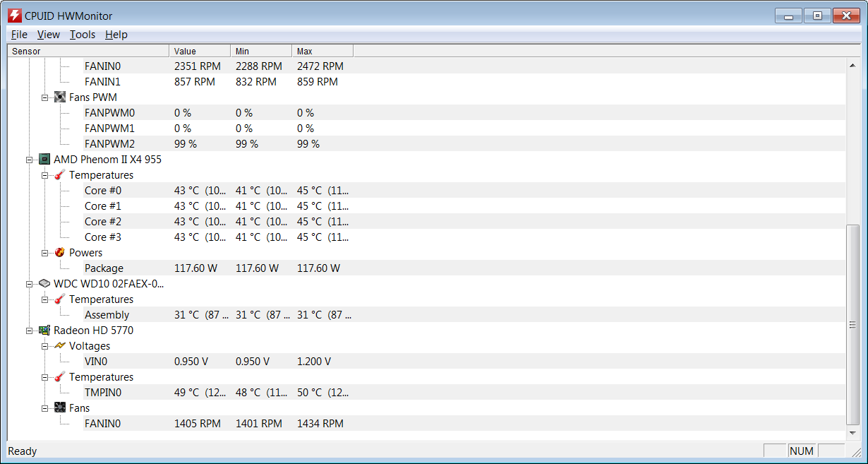Screen dimensions: 868x464
Task: Click the window resize grip
Action: [856, 452]
